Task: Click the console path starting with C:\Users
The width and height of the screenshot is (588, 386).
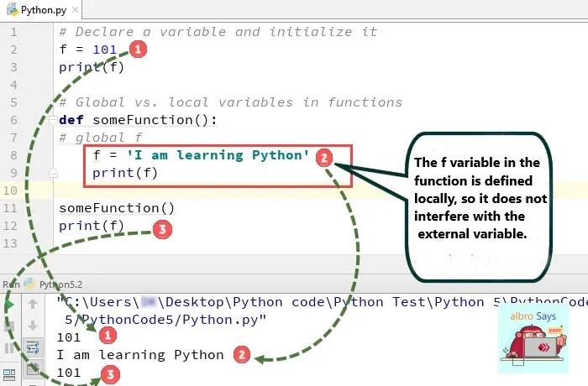Action: [x=322, y=302]
